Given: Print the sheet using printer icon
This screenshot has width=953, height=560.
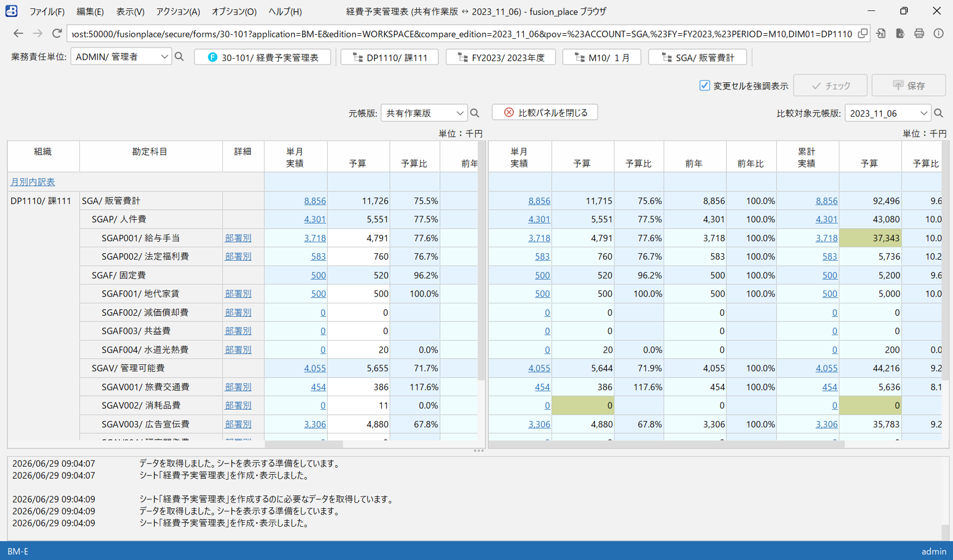Looking at the screenshot, I should [919, 34].
